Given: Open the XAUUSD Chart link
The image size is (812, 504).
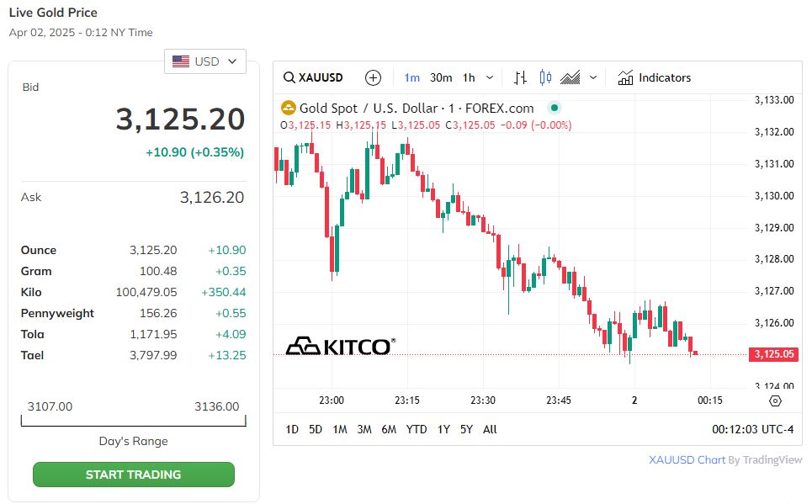Looking at the screenshot, I should tap(687, 460).
